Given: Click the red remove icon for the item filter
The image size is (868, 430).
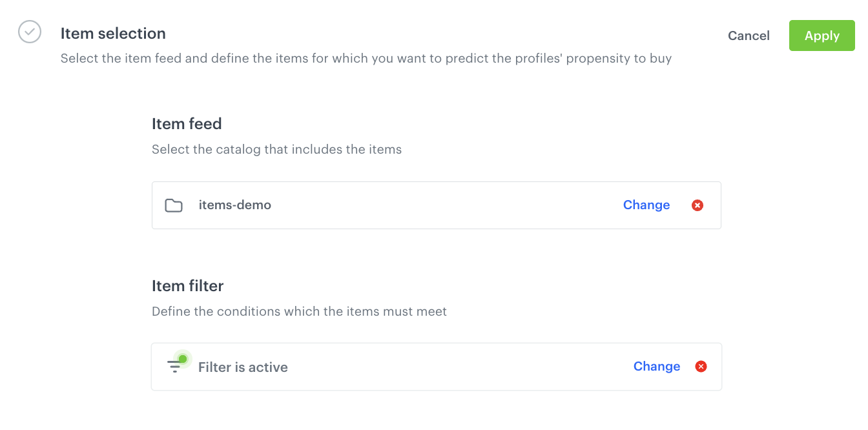Looking at the screenshot, I should (x=701, y=366).
